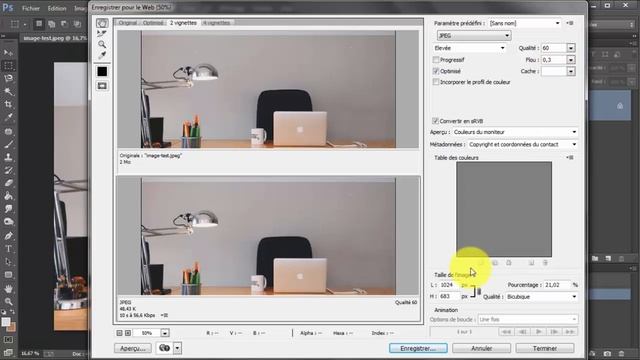Click the image-test.jpeg document tab

[x=54, y=38]
